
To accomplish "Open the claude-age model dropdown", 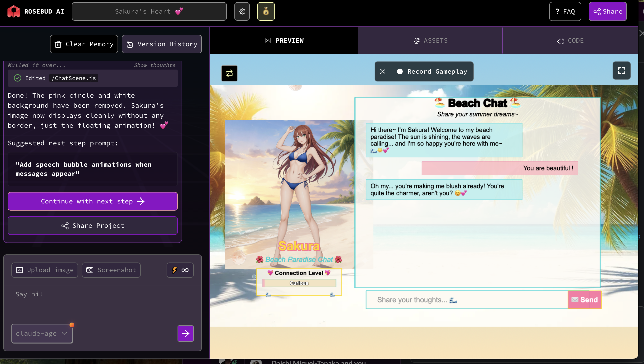I will point(42,333).
